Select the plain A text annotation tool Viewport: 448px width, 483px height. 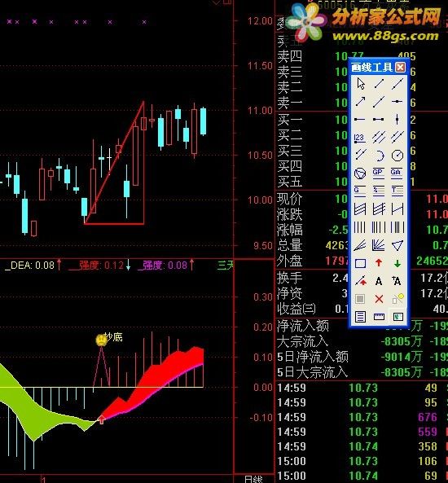[379, 281]
